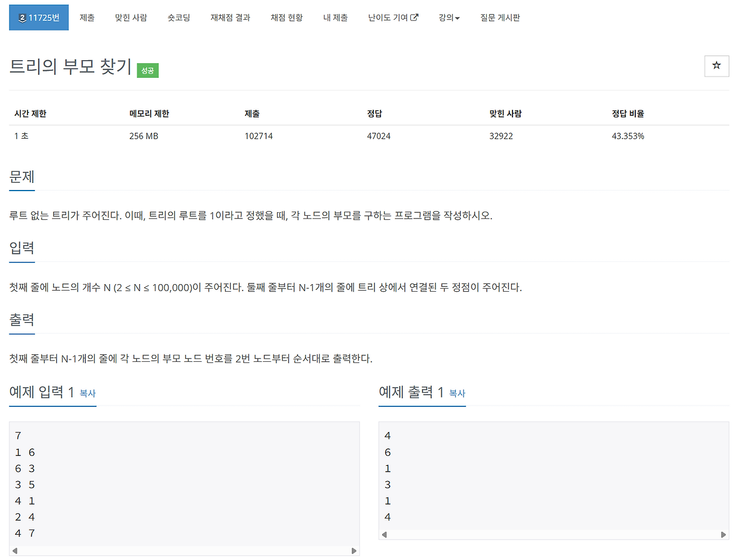Open 내 제출 submissions list
748x560 pixels.
335,17
